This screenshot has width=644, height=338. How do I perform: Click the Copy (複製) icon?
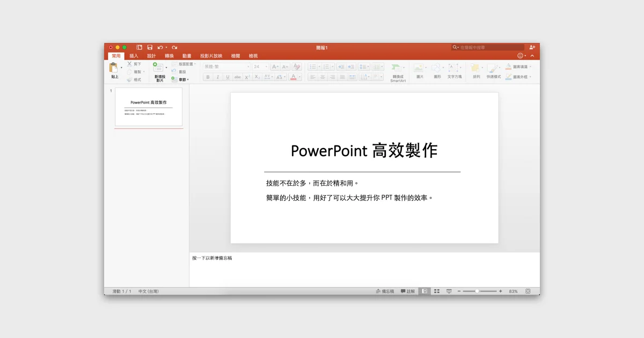tap(129, 72)
